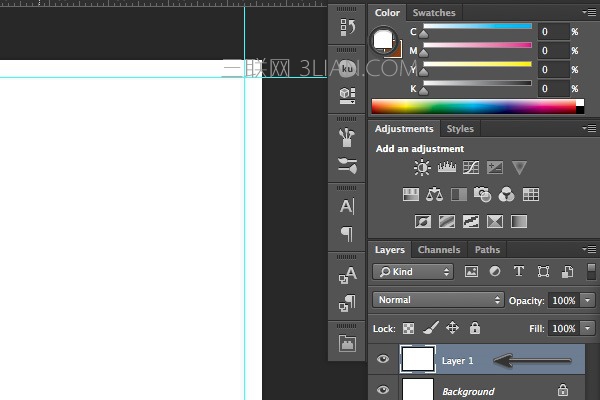The image size is (600, 400).
Task: Toggle adjustment layer filter
Action: (x=495, y=271)
